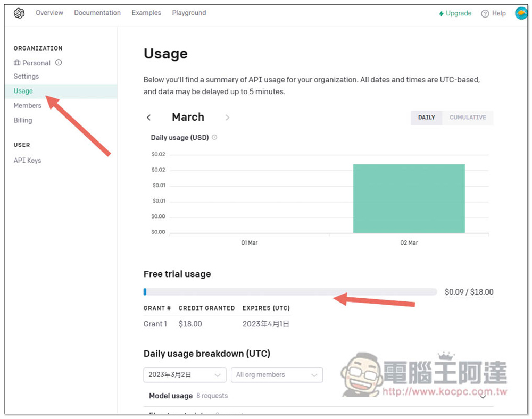The height and width of the screenshot is (419, 532).
Task: Click the 02 Mar axis label
Action: point(409,242)
